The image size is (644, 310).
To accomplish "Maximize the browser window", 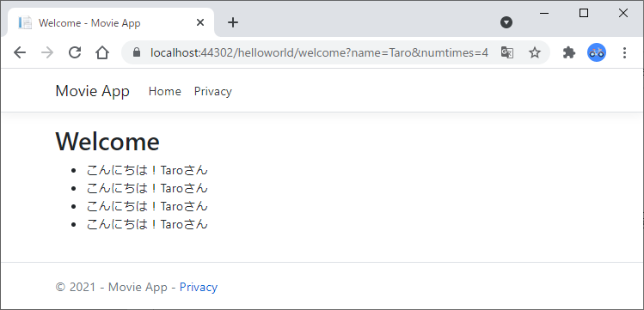I will [584, 13].
